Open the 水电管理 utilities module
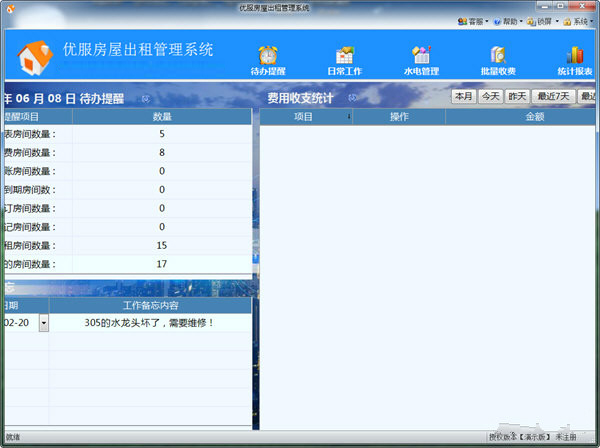Screen dimensions: 600x448 [x=421, y=59]
